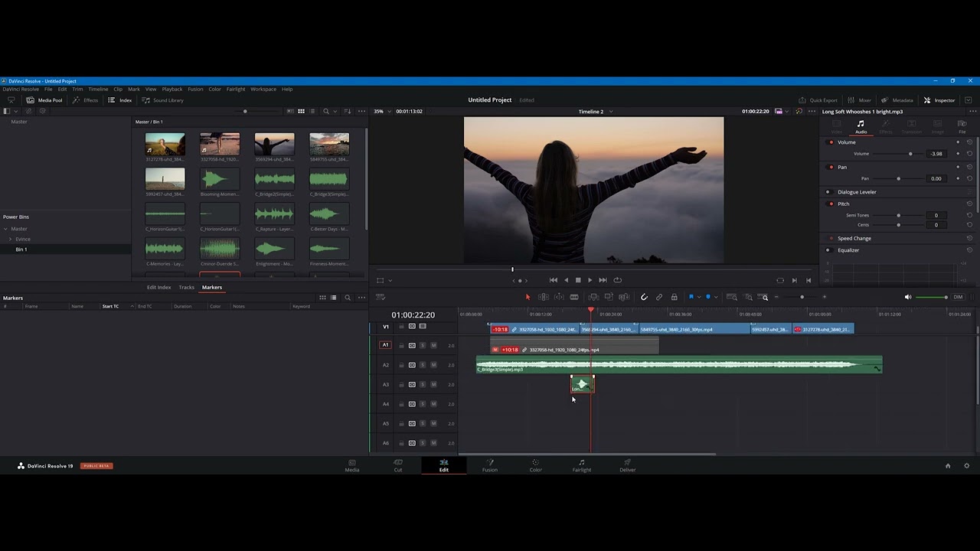The image size is (980, 551).
Task: Expand the Dialogue Leveler section
Action: coord(857,192)
